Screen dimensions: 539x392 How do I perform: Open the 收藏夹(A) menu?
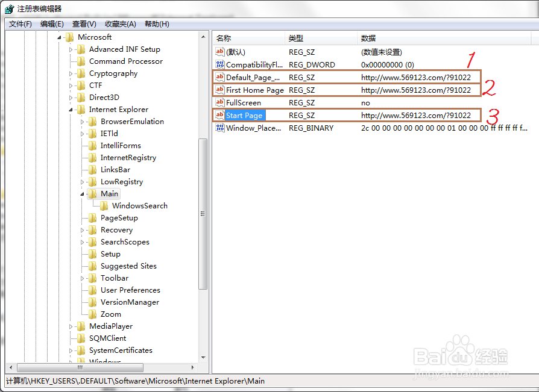tap(121, 24)
